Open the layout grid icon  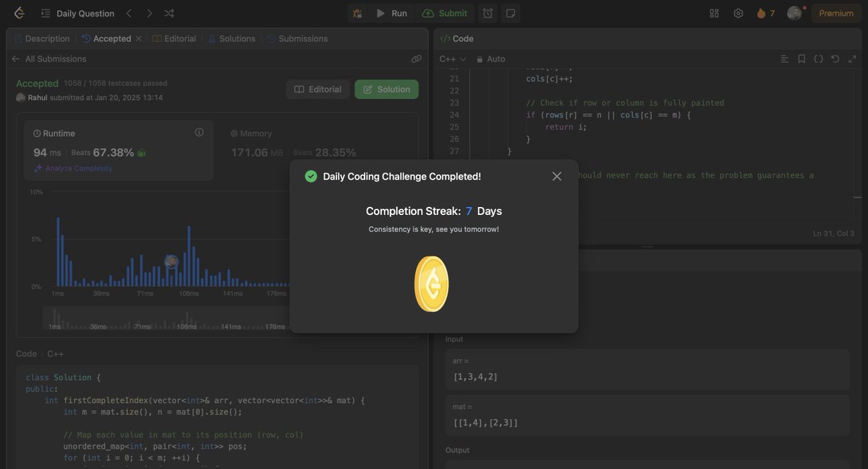(x=714, y=13)
